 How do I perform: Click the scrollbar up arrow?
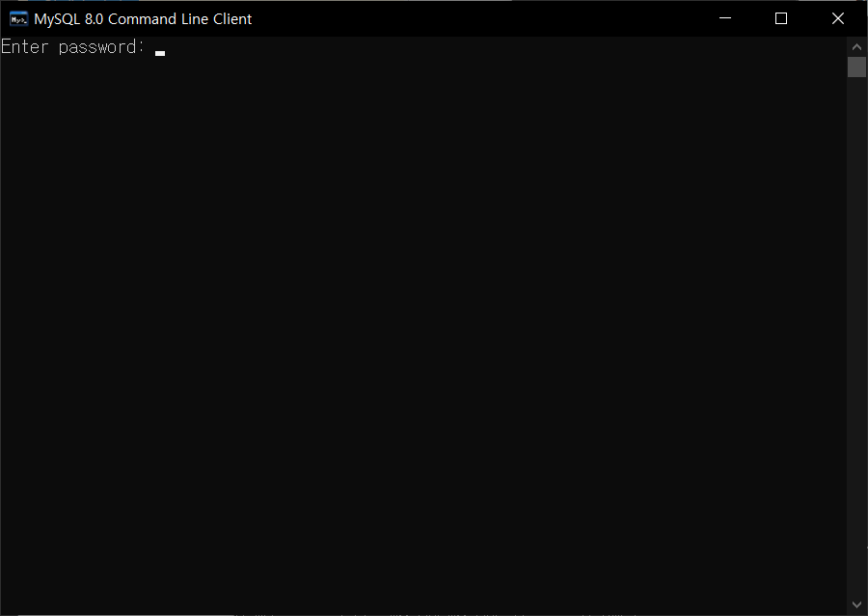point(856,46)
